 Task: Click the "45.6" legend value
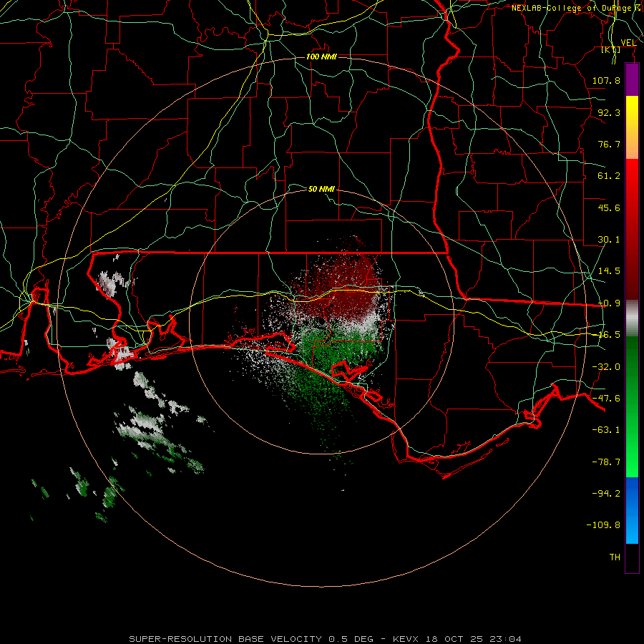(609, 208)
